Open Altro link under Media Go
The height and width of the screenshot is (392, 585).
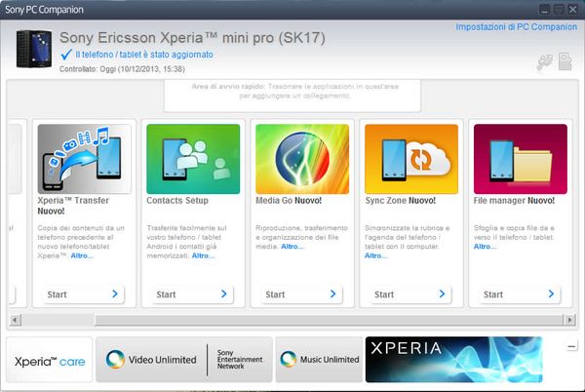[x=292, y=247]
